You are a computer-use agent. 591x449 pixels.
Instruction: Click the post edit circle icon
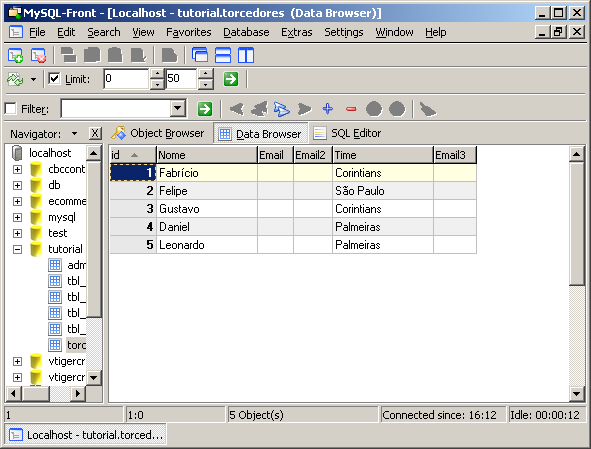click(374, 109)
